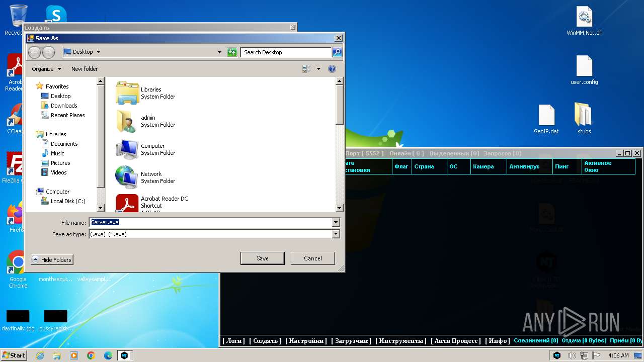Select Downloads in navigation pane

(x=64, y=106)
